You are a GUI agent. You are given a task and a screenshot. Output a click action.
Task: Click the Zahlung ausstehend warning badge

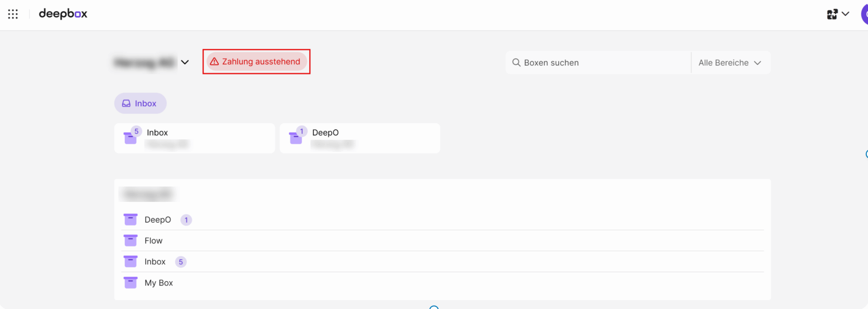257,62
